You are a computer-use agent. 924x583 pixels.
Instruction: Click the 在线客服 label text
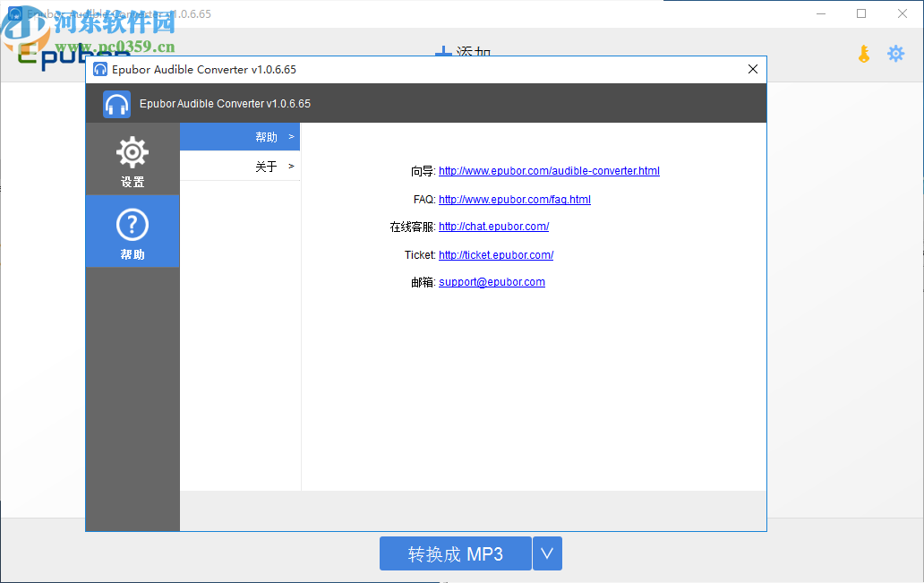411,227
